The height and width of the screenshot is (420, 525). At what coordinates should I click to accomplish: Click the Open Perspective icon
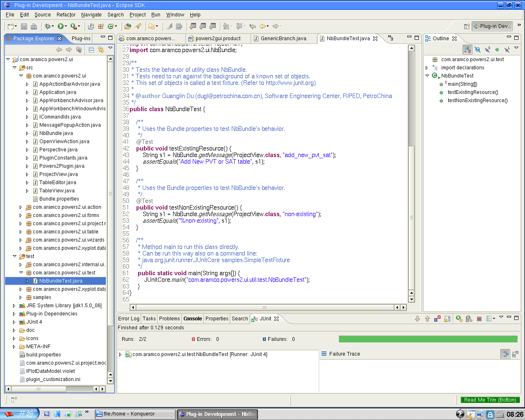467,26
